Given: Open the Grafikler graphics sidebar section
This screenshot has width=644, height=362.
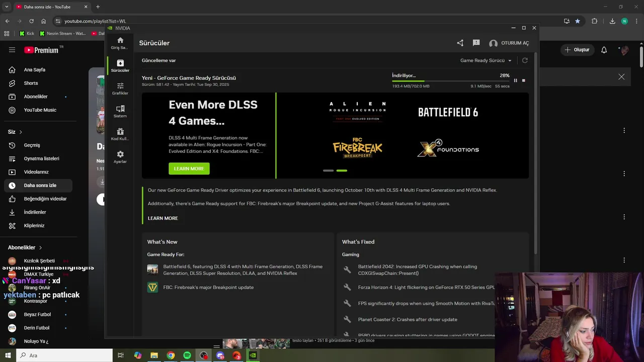Looking at the screenshot, I should (120, 88).
